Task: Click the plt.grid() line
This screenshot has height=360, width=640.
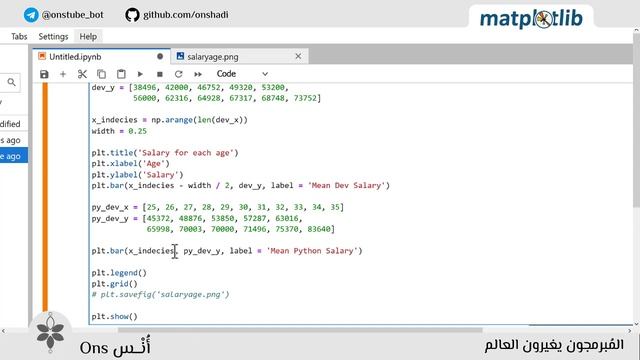Action: 115,284
